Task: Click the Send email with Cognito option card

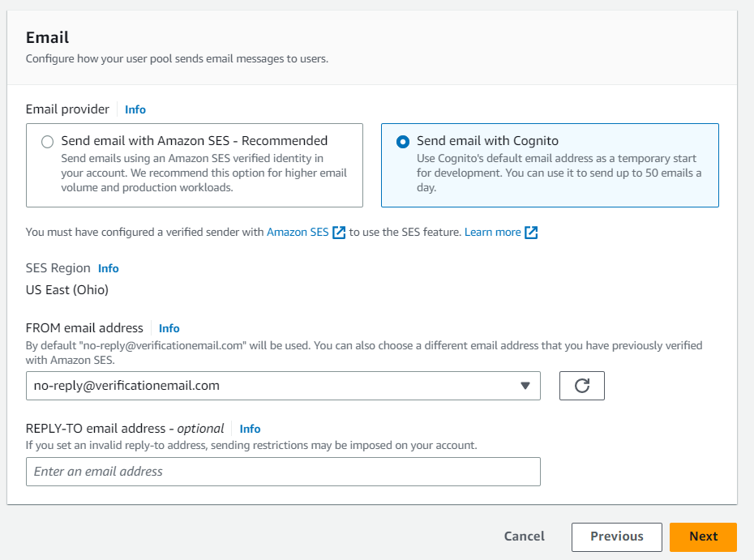Action: [x=550, y=165]
